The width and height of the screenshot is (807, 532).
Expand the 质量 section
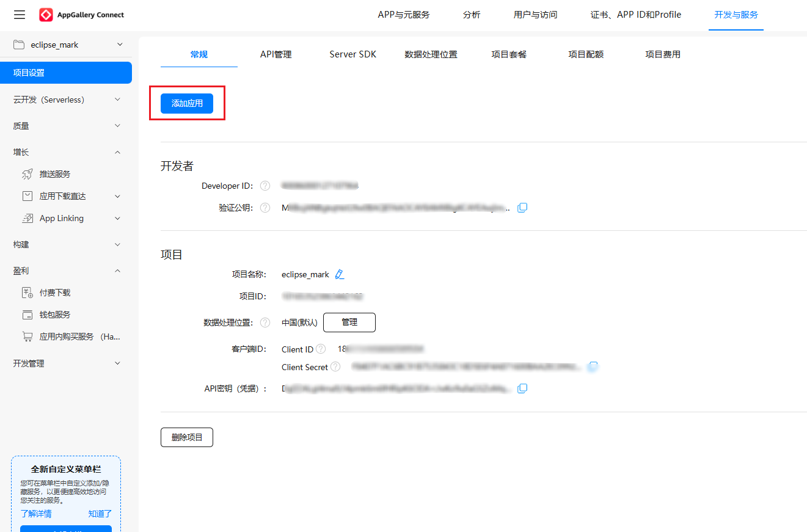118,126
